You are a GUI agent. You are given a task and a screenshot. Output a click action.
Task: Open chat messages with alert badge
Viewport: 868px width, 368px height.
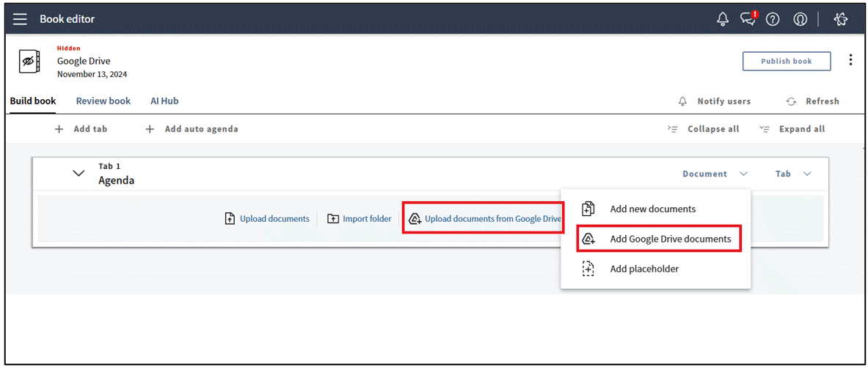pos(748,20)
